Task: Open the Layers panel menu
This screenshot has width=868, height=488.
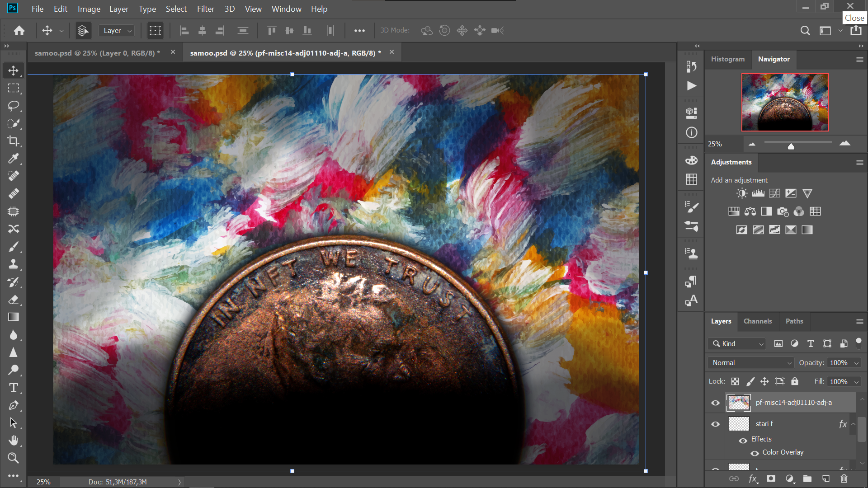Action: (859, 321)
